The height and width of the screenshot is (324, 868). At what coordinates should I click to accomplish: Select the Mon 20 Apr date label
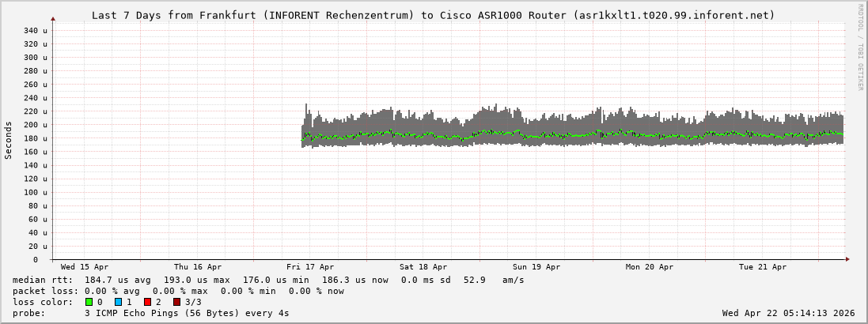pyautogui.click(x=650, y=267)
